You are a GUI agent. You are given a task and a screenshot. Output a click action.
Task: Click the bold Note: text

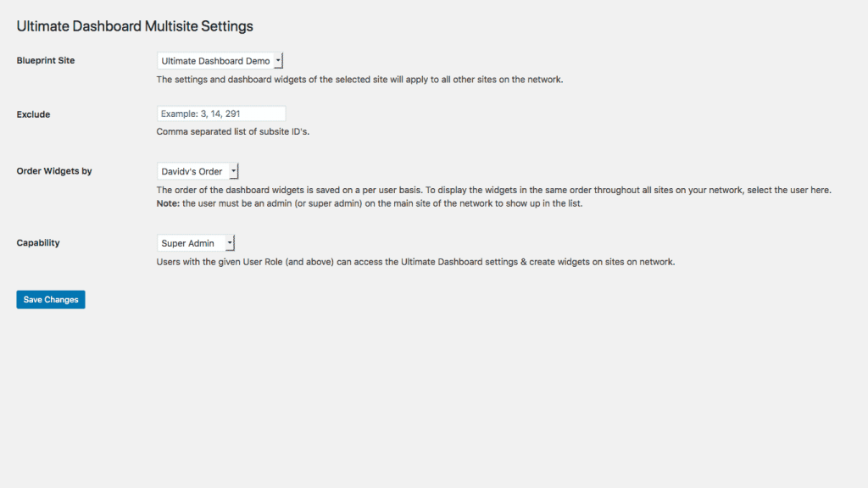pyautogui.click(x=168, y=203)
